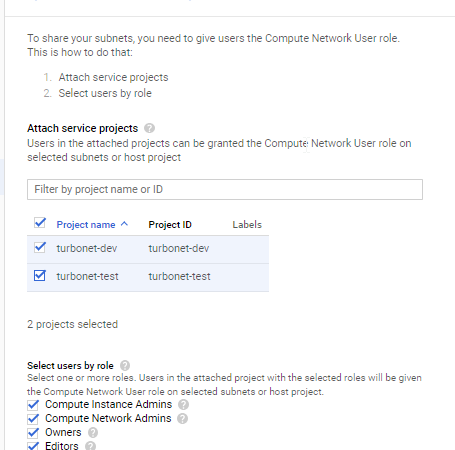Uncheck the turbonet-dev project checkbox
Image resolution: width=455 pixels, height=450 pixels.
coord(40,247)
